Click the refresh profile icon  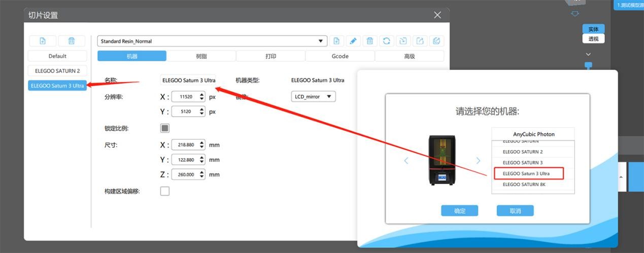click(x=387, y=41)
